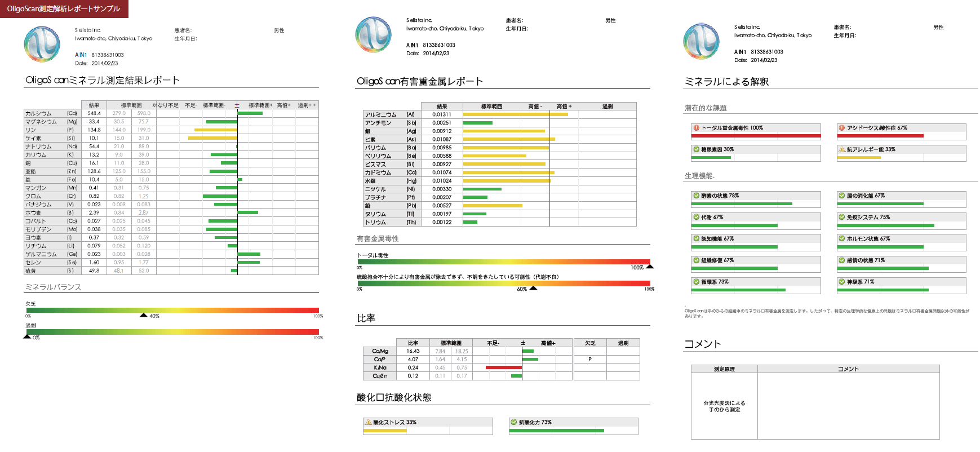The width and height of the screenshot is (980, 452).
Task: Click the コメント section heading
Action: coord(703,344)
